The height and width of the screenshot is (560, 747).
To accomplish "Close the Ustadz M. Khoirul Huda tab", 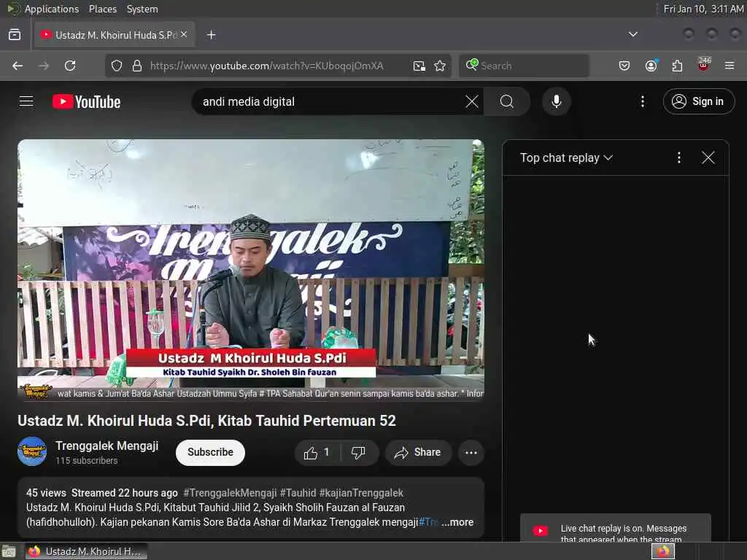I will [184, 34].
